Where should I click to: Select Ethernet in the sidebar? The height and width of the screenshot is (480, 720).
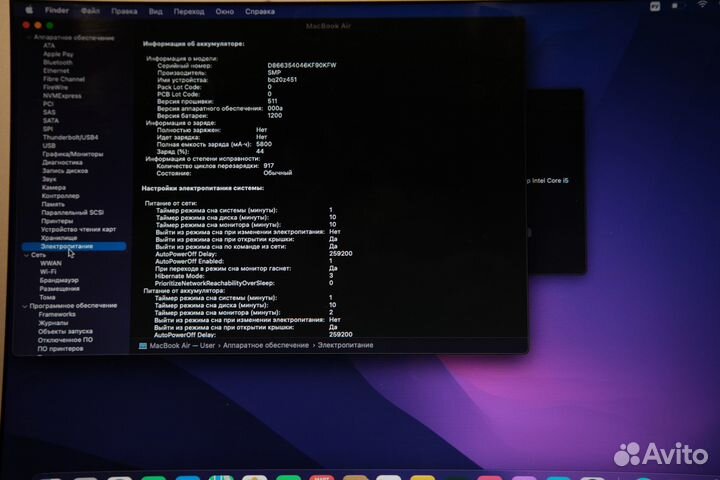pos(56,70)
